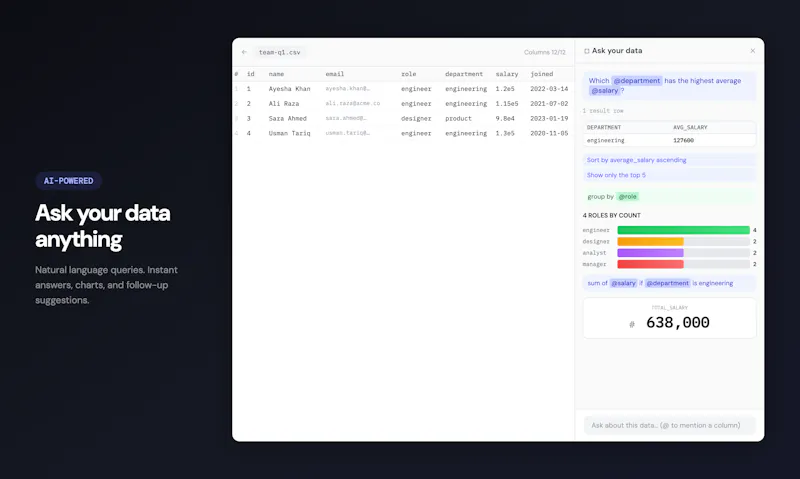Open the Columns 12/12 selector

(x=544, y=52)
